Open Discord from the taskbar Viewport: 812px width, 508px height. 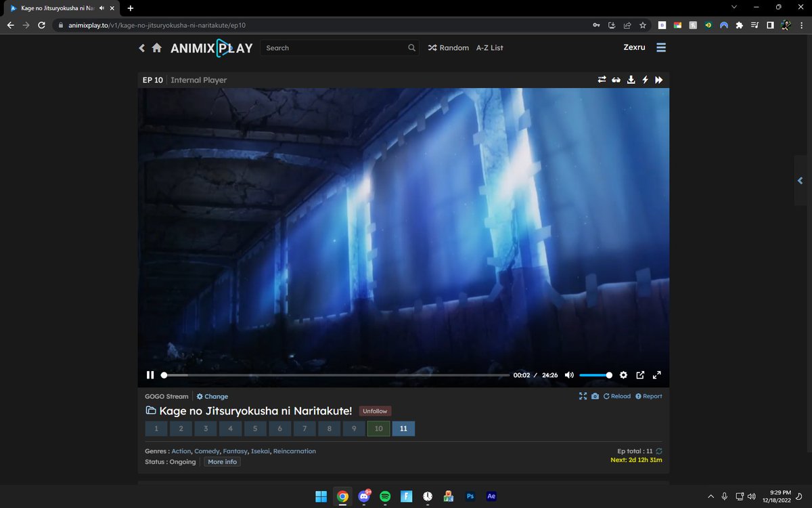[x=365, y=496]
